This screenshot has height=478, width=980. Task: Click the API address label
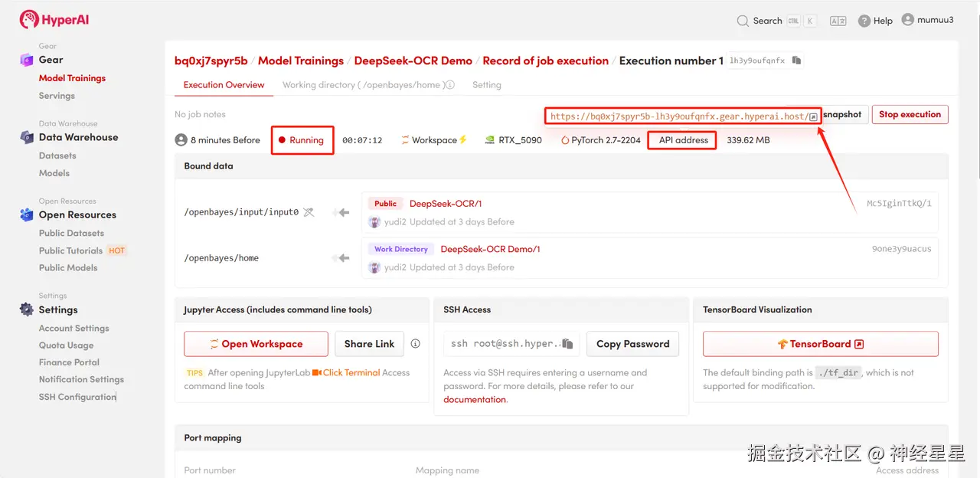(x=684, y=140)
